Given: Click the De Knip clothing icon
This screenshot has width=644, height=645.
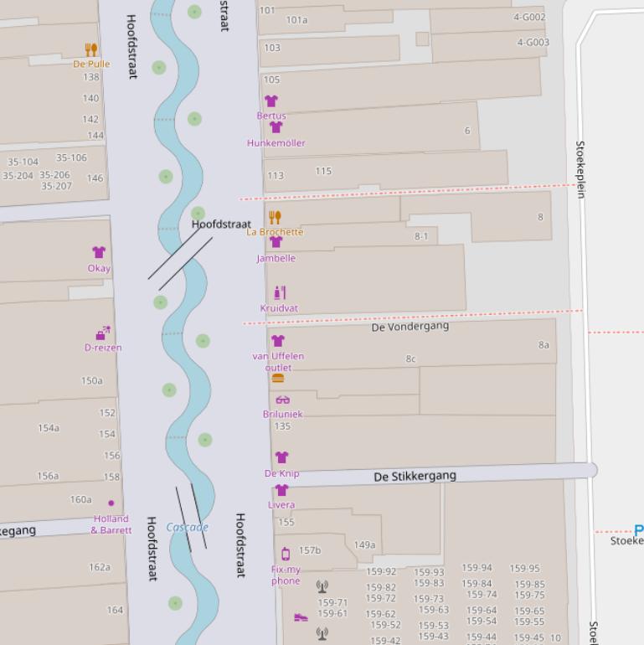Looking at the screenshot, I should tap(281, 458).
